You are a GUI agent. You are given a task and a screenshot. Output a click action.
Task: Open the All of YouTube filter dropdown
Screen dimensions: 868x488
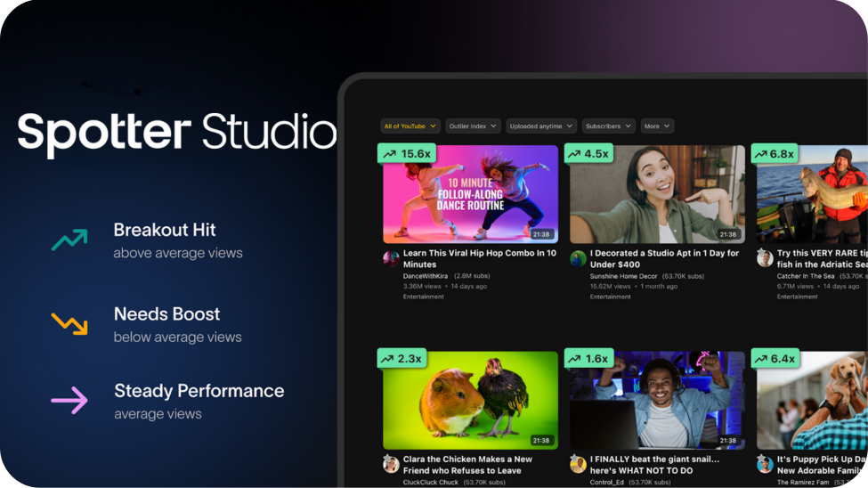point(410,126)
